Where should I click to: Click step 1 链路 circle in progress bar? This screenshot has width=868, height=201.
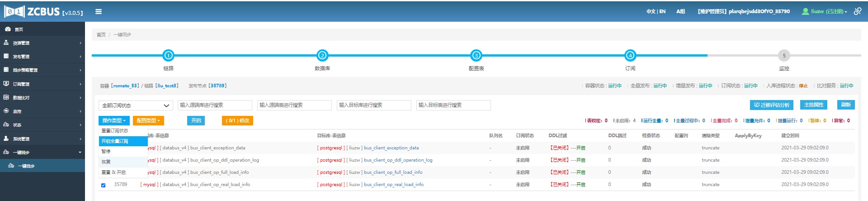click(168, 56)
